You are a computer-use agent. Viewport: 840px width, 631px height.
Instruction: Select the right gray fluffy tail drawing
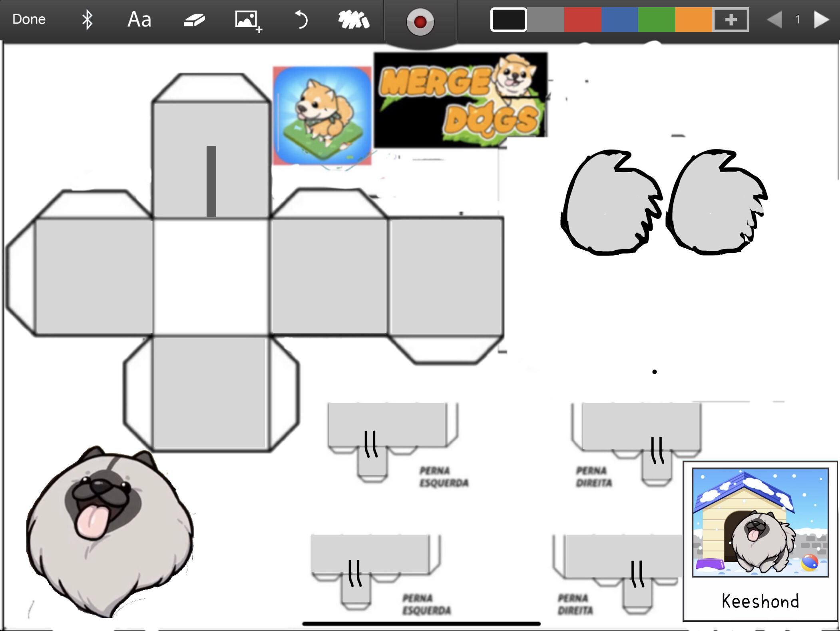[717, 202]
